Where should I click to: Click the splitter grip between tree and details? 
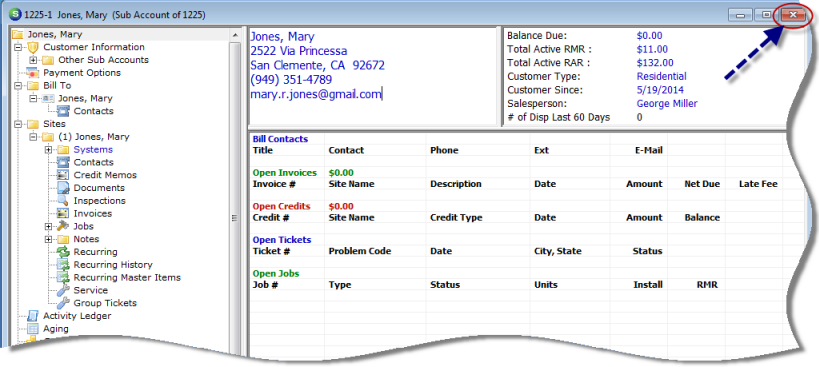pyautogui.click(x=235, y=218)
